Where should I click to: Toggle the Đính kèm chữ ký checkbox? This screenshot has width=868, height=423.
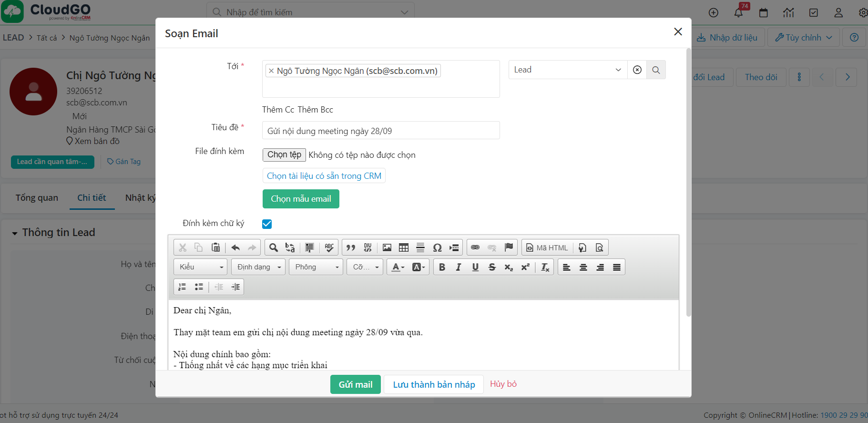click(x=267, y=224)
